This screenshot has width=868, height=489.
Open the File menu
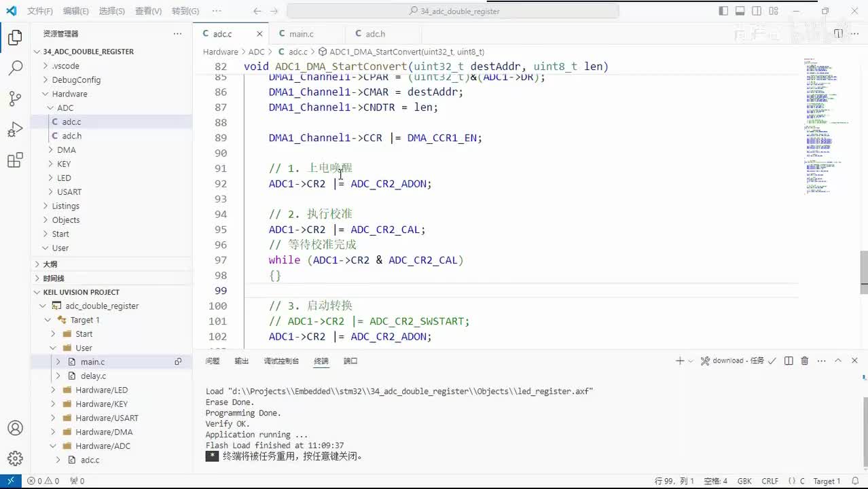(x=40, y=11)
